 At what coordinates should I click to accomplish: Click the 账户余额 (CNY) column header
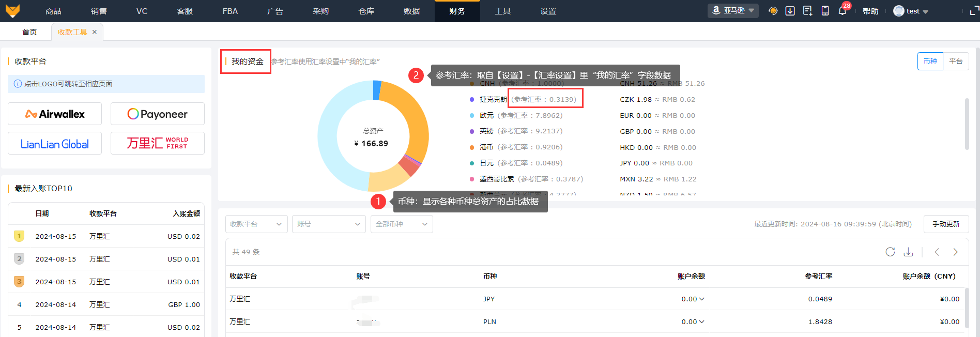(x=929, y=276)
